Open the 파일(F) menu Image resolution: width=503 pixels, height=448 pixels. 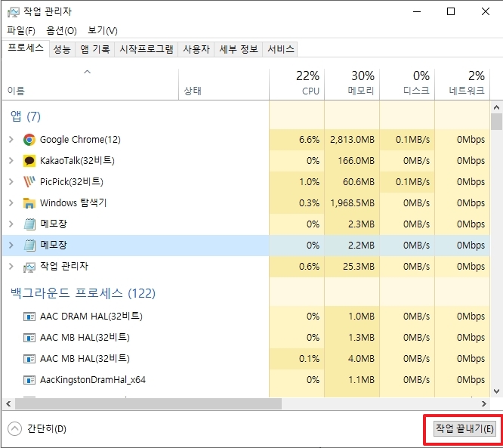point(21,30)
